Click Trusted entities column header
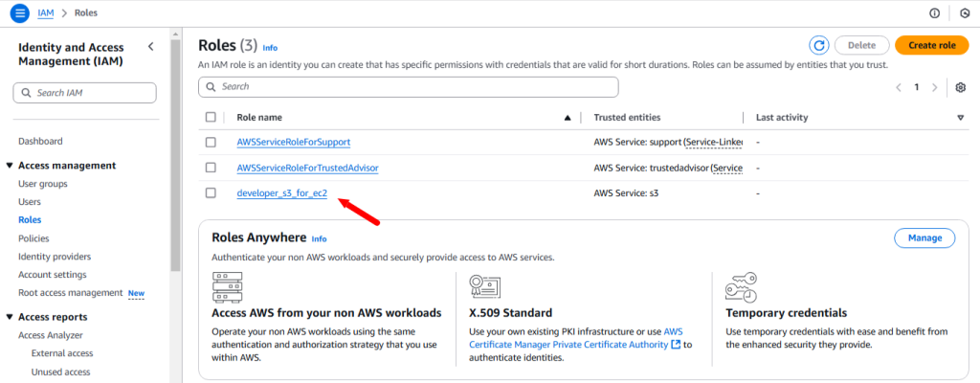 click(627, 117)
